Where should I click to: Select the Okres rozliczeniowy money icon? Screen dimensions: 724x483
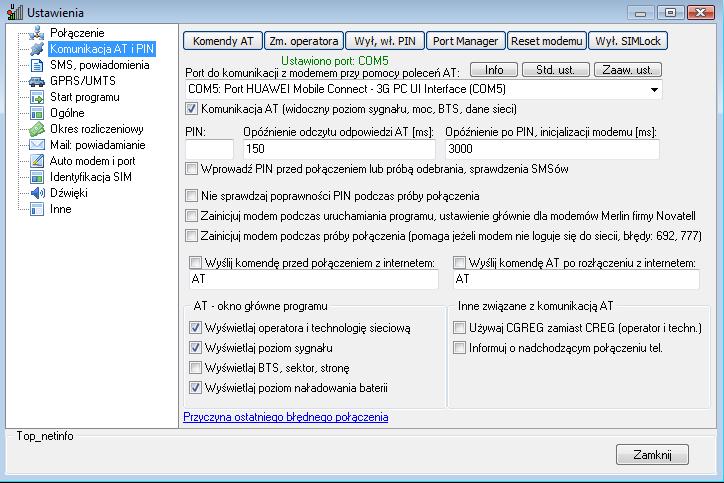click(x=37, y=129)
